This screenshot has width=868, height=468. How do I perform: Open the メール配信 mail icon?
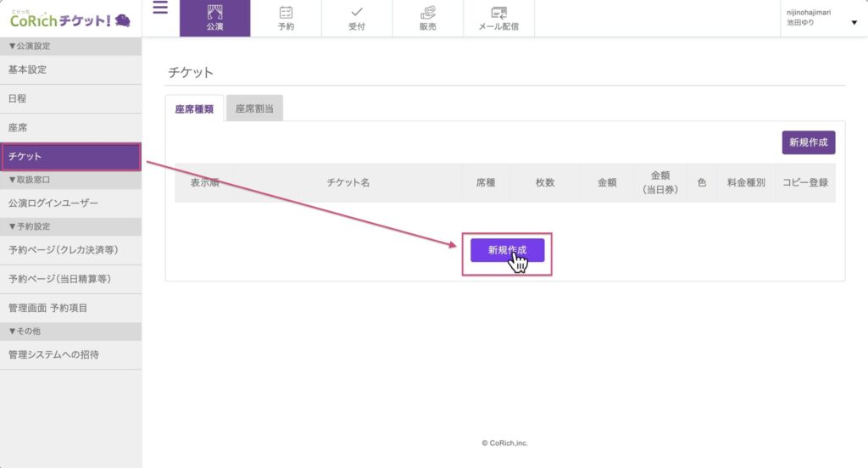tap(499, 13)
